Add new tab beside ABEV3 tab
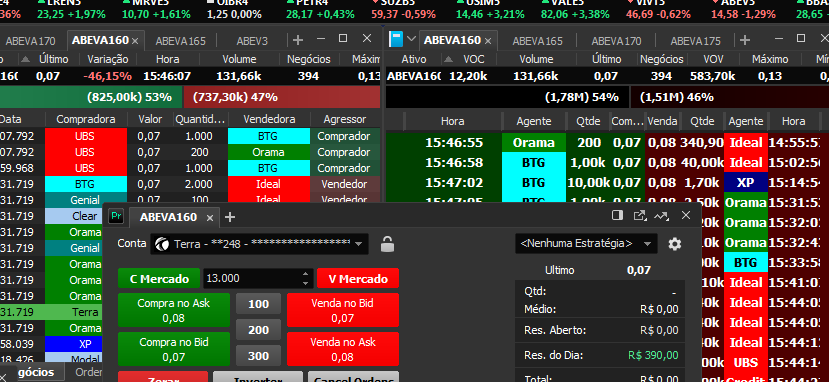Viewport: 829px width, 382px height. pyautogui.click(x=298, y=40)
